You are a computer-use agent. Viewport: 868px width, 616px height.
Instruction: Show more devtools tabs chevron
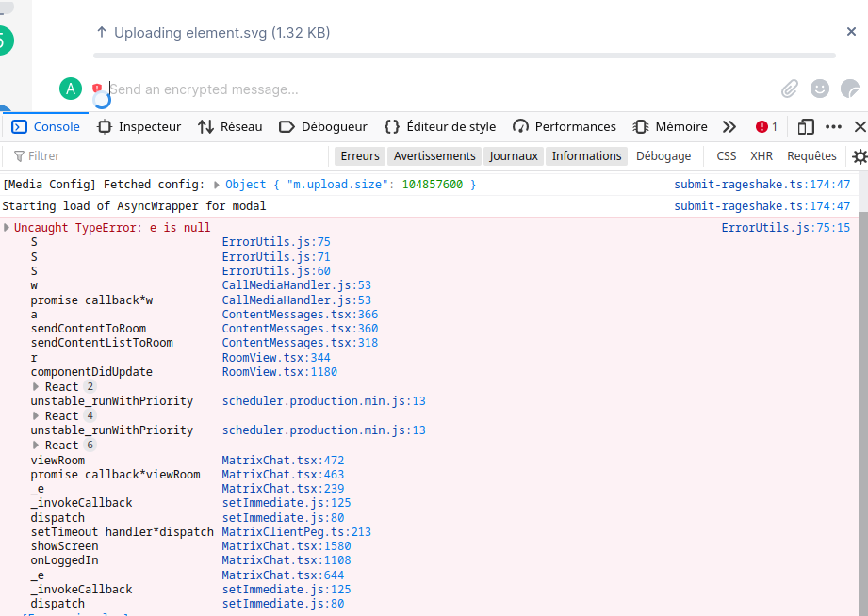tap(729, 127)
